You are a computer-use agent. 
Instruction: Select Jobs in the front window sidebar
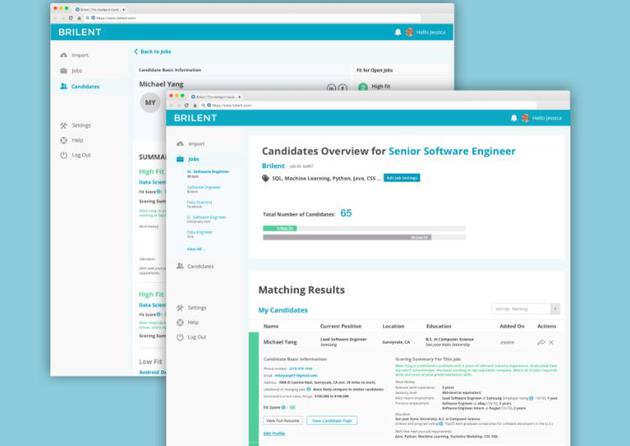tap(194, 159)
